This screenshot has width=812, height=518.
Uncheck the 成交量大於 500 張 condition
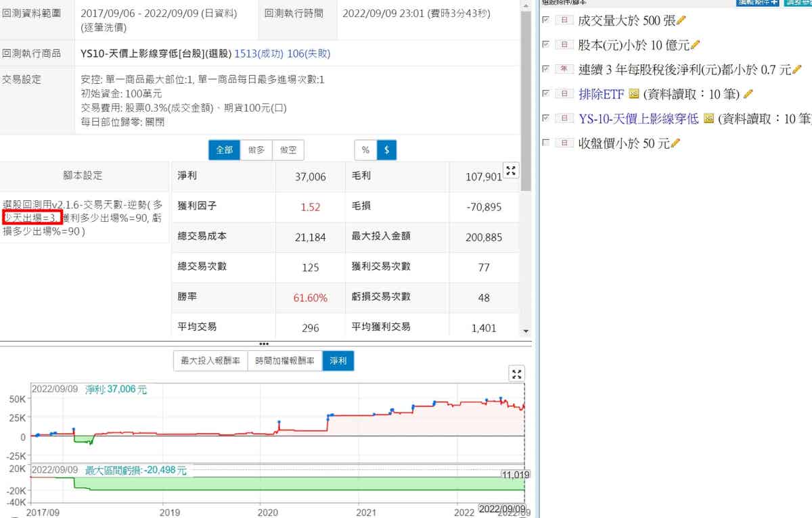(545, 20)
